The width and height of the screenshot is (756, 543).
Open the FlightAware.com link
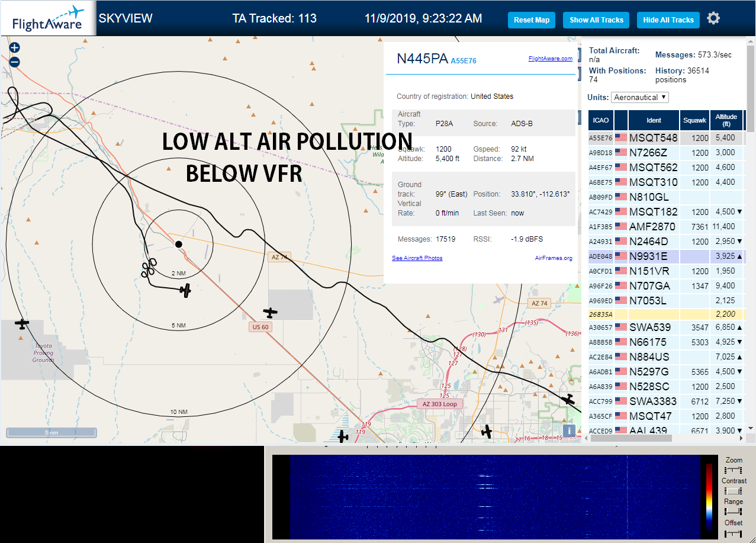(551, 59)
